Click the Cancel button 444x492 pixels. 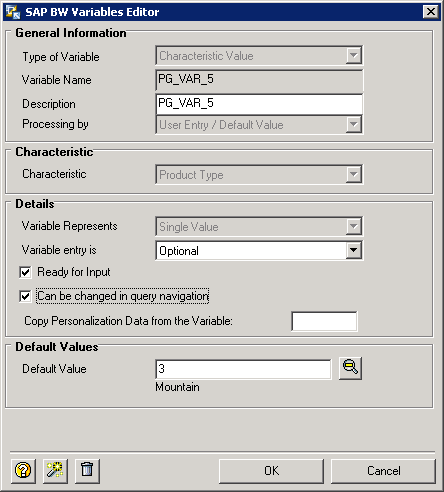coord(383,471)
